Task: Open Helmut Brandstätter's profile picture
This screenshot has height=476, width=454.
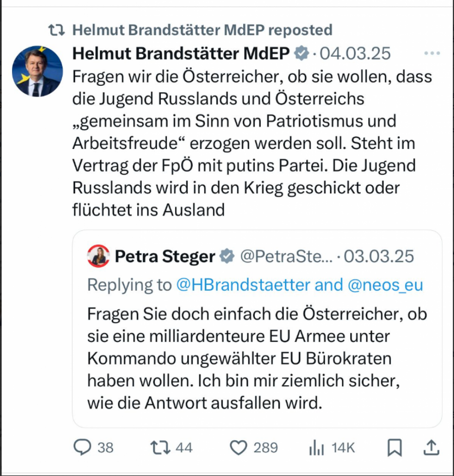Action: (x=37, y=71)
